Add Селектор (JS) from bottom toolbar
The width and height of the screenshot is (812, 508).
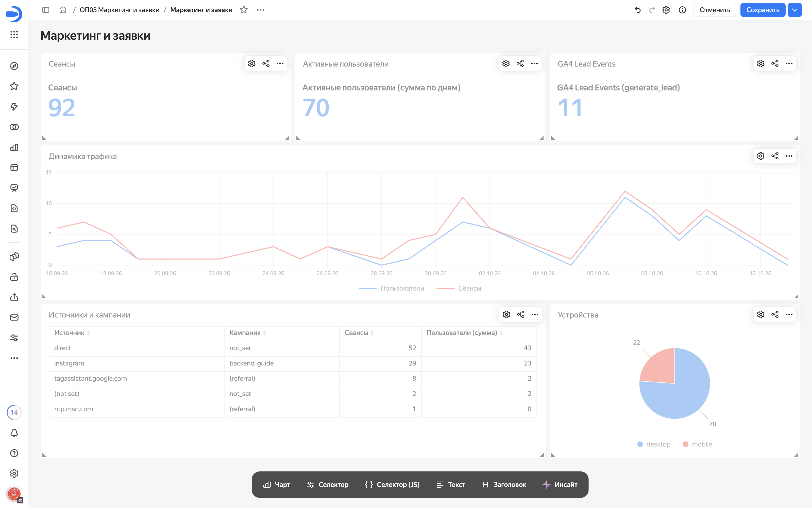point(392,484)
